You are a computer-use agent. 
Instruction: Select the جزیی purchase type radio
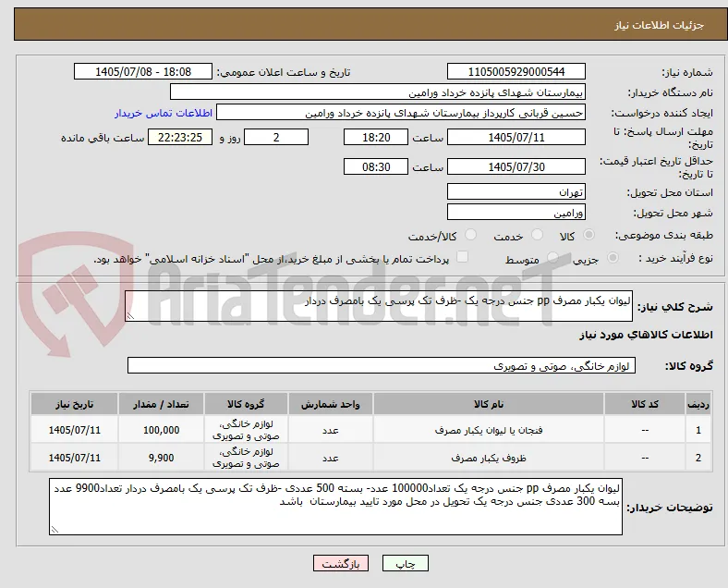[613, 258]
